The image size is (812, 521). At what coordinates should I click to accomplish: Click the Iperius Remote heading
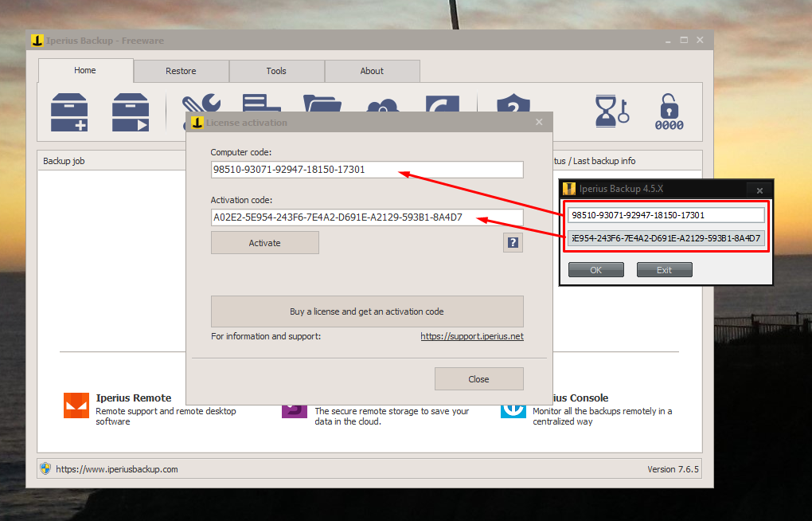point(134,398)
